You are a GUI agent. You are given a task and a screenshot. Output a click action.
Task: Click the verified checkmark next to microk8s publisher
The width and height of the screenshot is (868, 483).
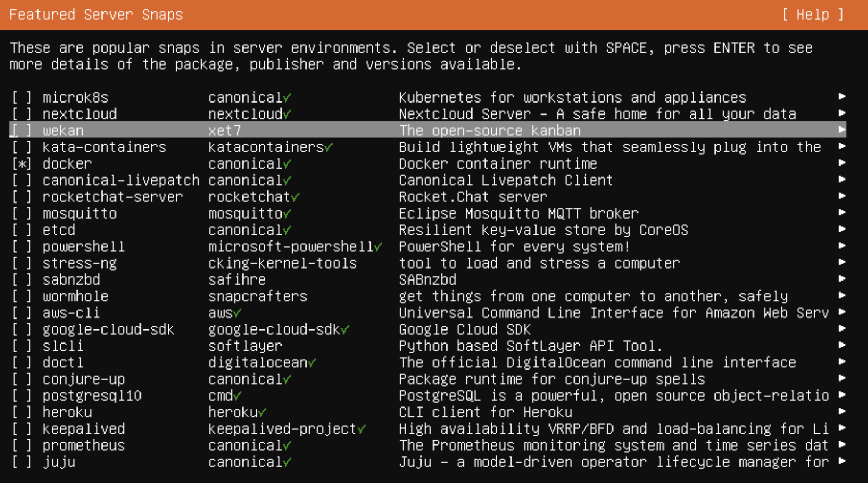click(x=287, y=98)
